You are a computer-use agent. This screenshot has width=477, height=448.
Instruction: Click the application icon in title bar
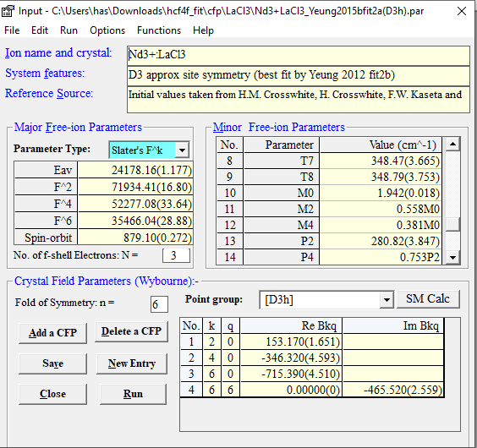8,11
